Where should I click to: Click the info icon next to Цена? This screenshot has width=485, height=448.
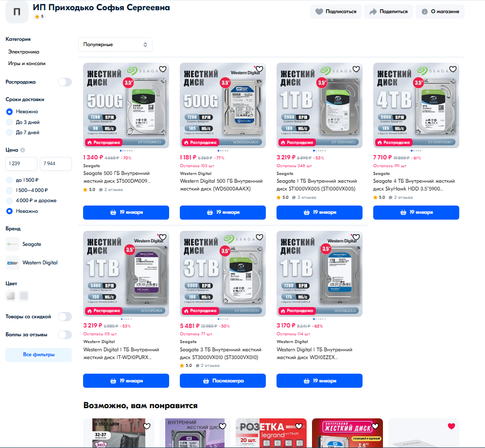click(23, 150)
